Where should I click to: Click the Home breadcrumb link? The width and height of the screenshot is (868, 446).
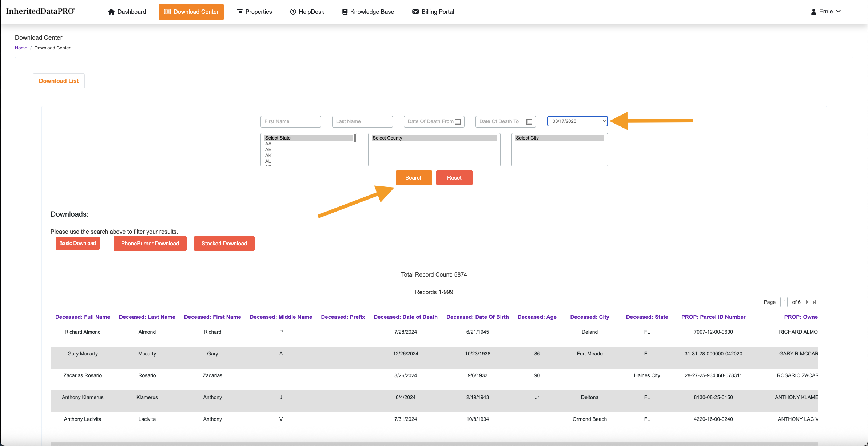coord(21,48)
